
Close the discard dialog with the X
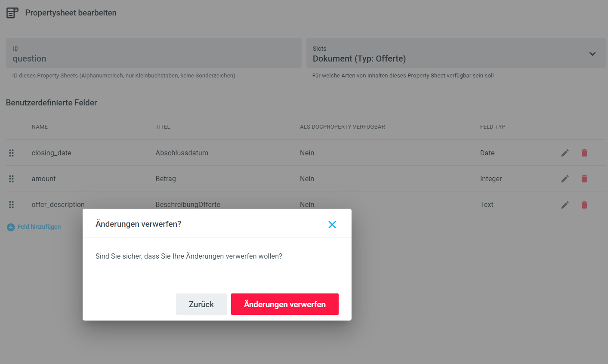(332, 225)
